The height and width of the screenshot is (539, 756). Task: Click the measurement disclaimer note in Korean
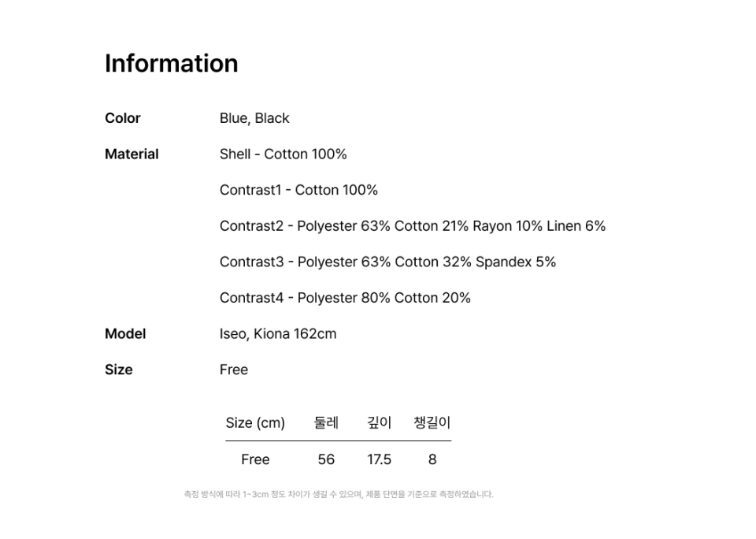coord(339,495)
